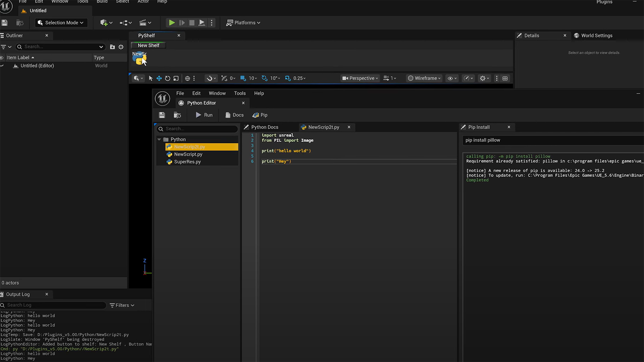
Task: Collapse the Python folder in file tree
Action: (x=159, y=139)
